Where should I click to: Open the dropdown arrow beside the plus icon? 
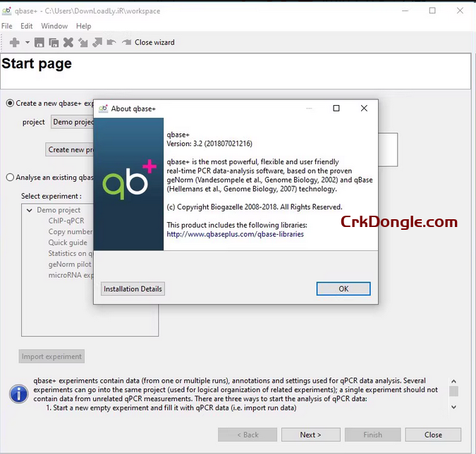pyautogui.click(x=26, y=43)
